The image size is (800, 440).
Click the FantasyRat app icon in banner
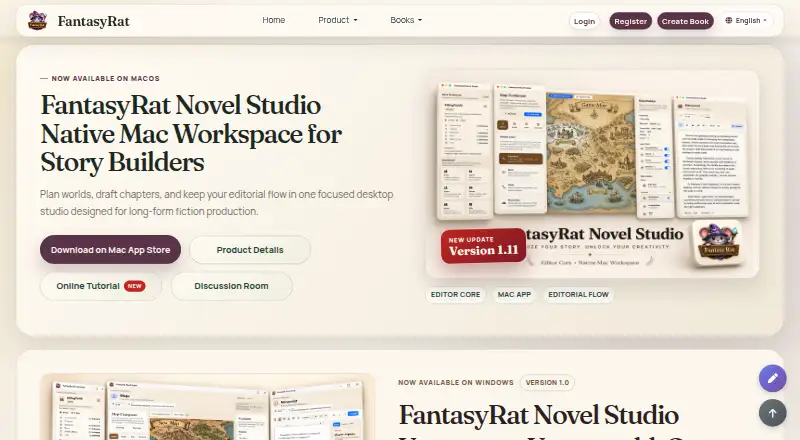[719, 243]
